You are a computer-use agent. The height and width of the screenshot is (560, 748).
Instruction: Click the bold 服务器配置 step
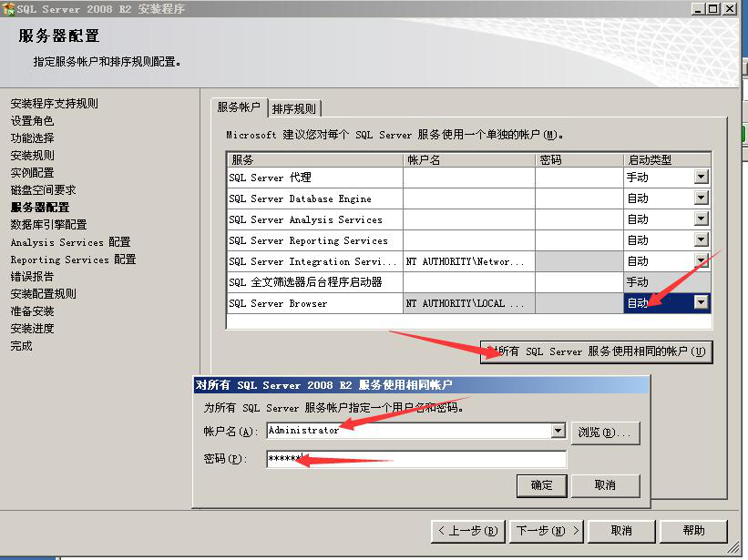coord(40,208)
